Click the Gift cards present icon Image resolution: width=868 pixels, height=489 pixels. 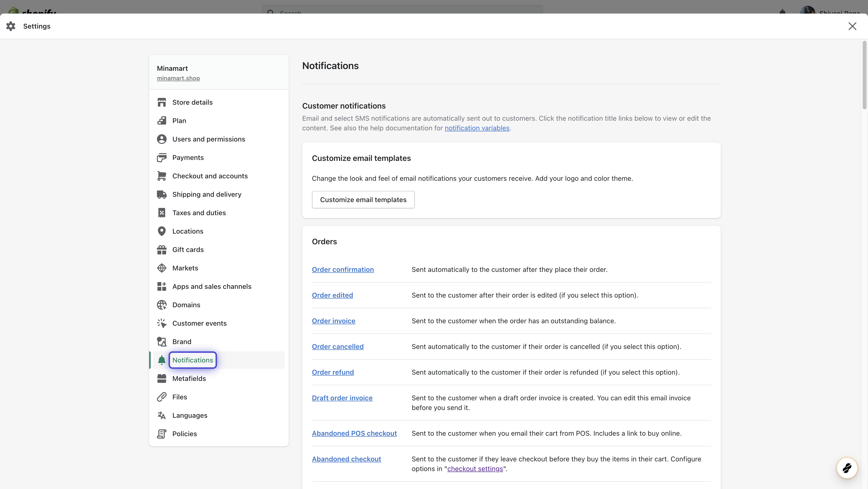tap(162, 250)
